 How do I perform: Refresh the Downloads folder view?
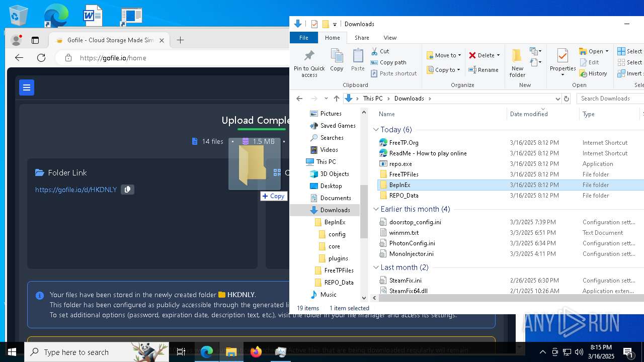(567, 99)
